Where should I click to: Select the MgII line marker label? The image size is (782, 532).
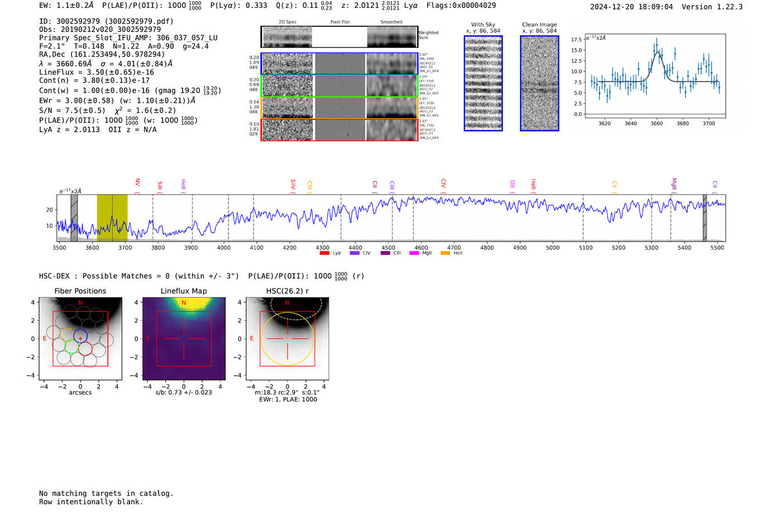click(x=674, y=184)
